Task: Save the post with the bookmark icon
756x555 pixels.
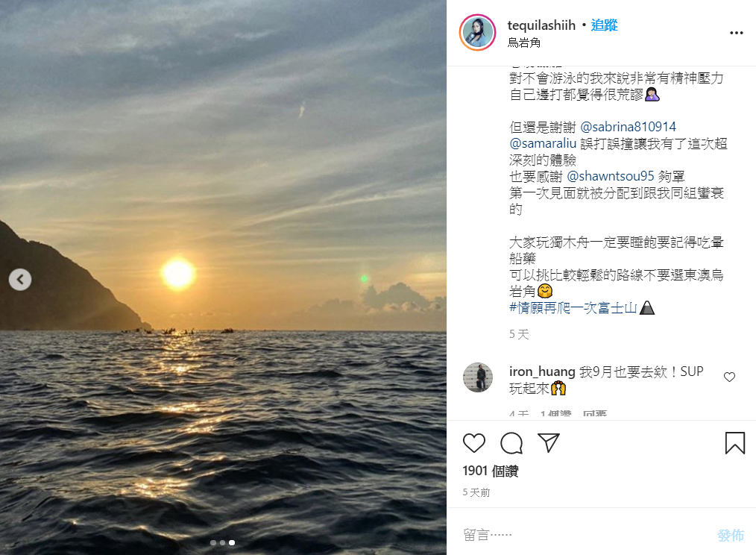Action: click(x=735, y=442)
